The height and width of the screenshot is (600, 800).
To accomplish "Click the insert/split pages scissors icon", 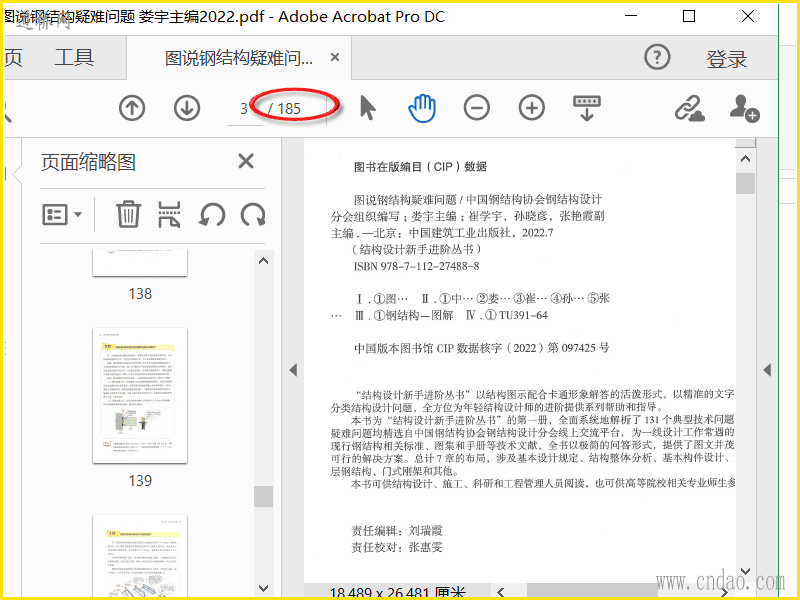I will (169, 214).
